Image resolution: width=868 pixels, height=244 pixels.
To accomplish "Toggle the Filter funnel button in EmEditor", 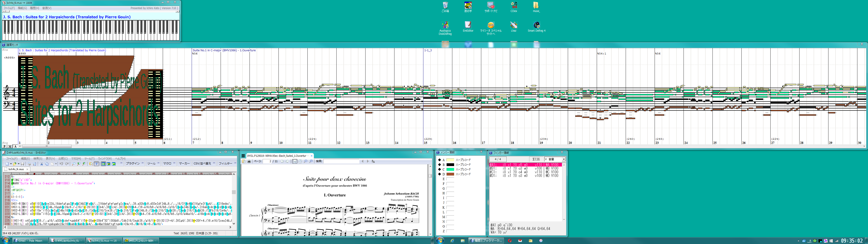I will click(96, 164).
